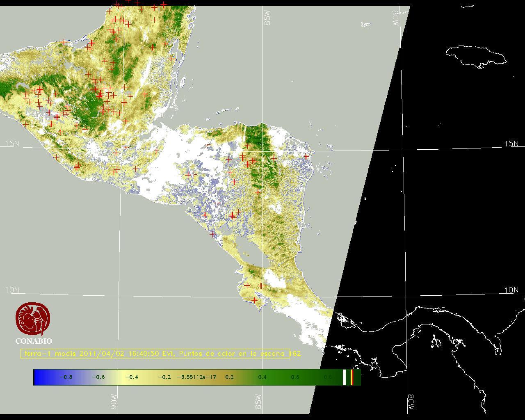The image size is (525, 420).
Task: Pick the pure blue end of the color bar
Action: [x=37, y=377]
